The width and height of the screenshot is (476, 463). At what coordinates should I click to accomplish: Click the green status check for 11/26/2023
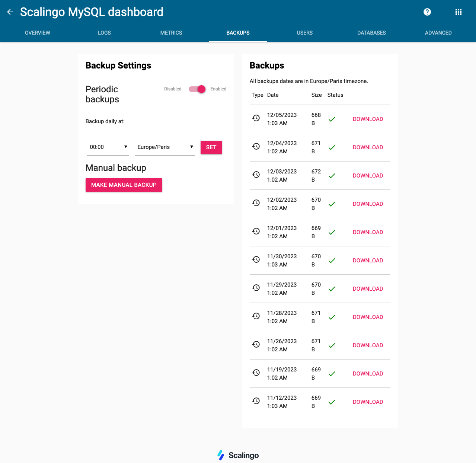coord(332,345)
